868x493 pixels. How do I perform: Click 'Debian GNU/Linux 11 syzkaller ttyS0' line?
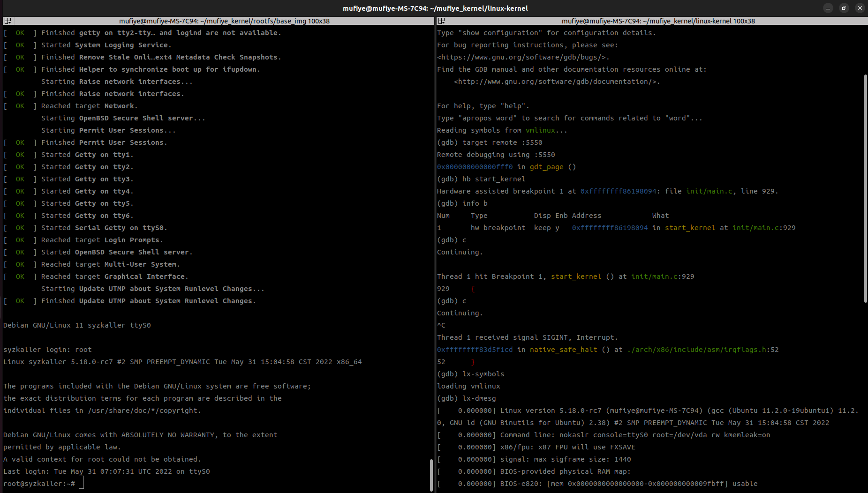click(77, 325)
